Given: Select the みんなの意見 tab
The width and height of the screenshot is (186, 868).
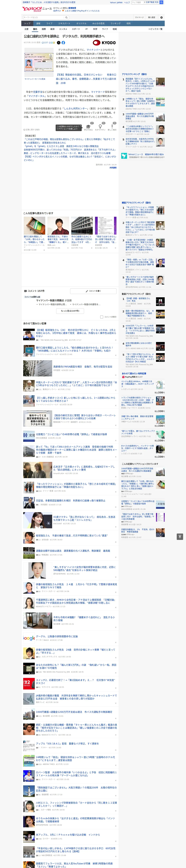Looking at the screenshot, I should tap(99, 24).
